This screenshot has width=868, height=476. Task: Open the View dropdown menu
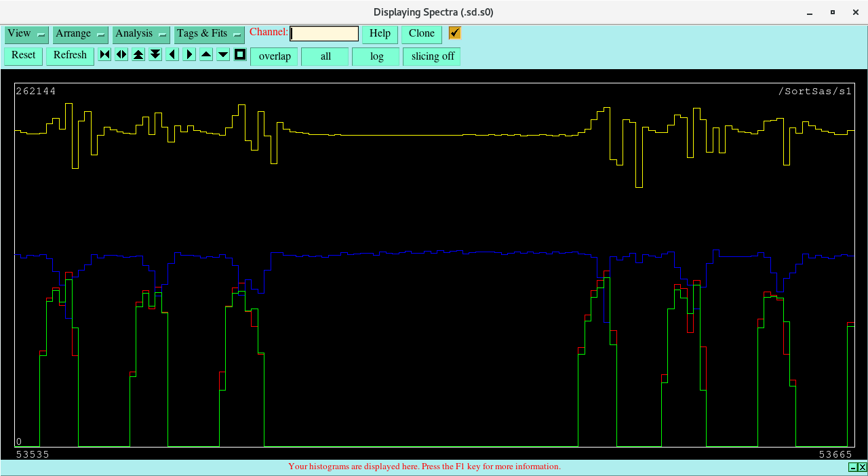tap(26, 34)
